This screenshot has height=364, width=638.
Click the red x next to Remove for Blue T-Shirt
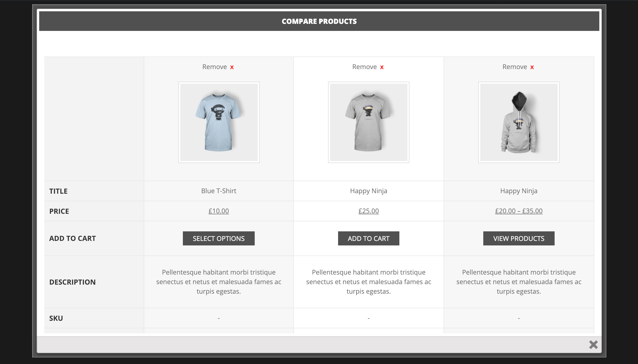(232, 67)
